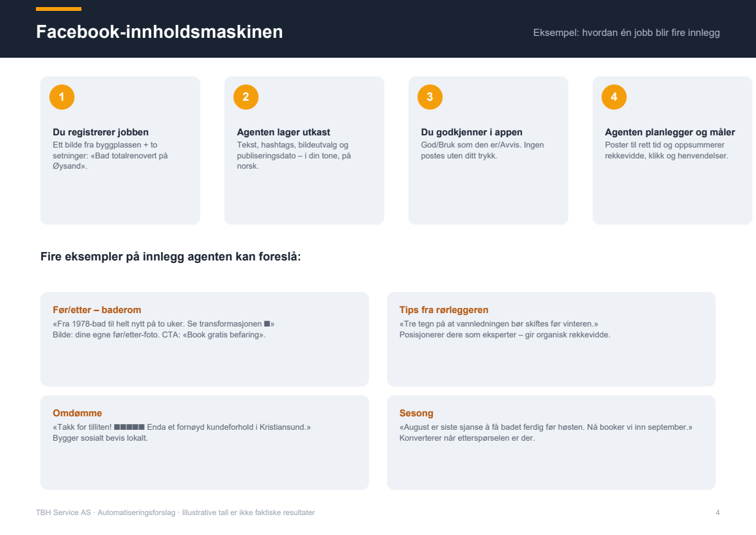Viewport: 756px width, 535px height.
Task: Click the orange step 2 circle
Action: pyautogui.click(x=246, y=97)
